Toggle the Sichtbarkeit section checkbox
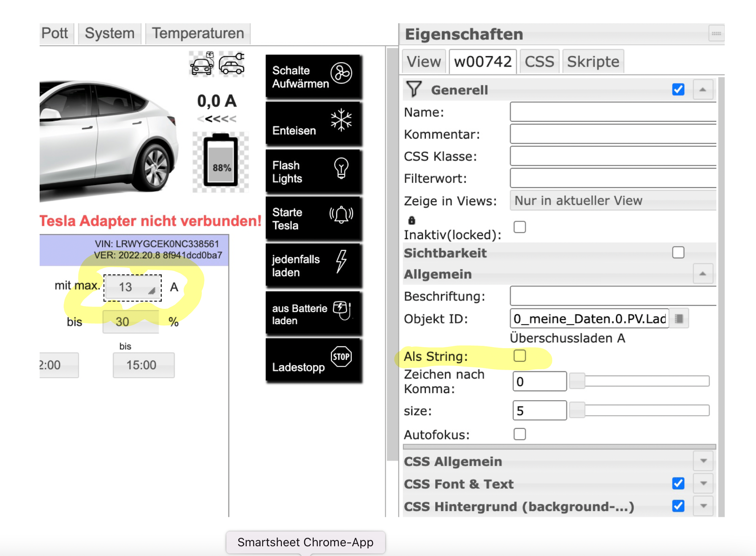The image size is (756, 556). click(x=678, y=252)
